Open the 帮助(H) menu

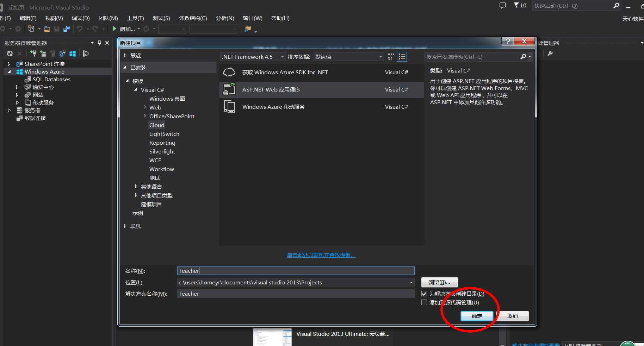pos(280,18)
